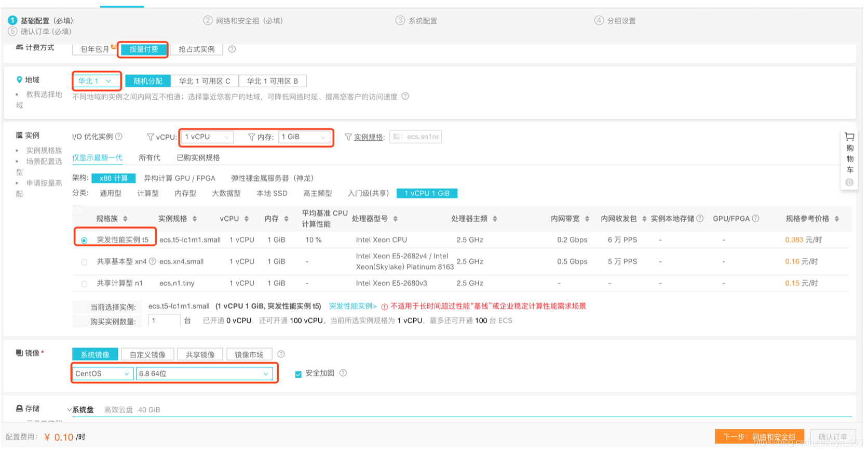The height and width of the screenshot is (452, 868).
Task: Switch to 所有代 tab
Action: (x=150, y=157)
